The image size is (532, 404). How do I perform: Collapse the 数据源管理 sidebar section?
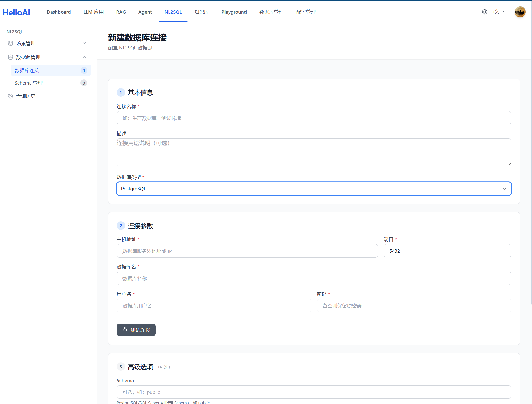[84, 57]
